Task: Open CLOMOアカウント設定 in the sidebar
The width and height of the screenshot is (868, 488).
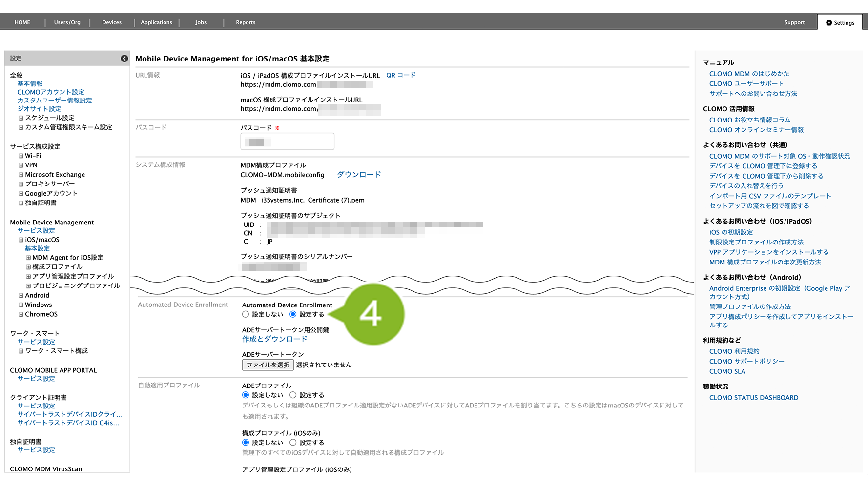Action: click(x=51, y=92)
